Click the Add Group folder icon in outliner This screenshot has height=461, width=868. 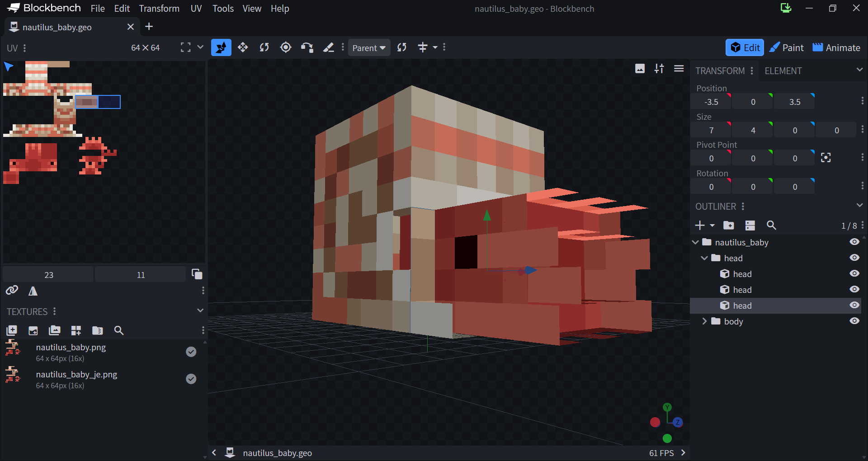tap(728, 225)
